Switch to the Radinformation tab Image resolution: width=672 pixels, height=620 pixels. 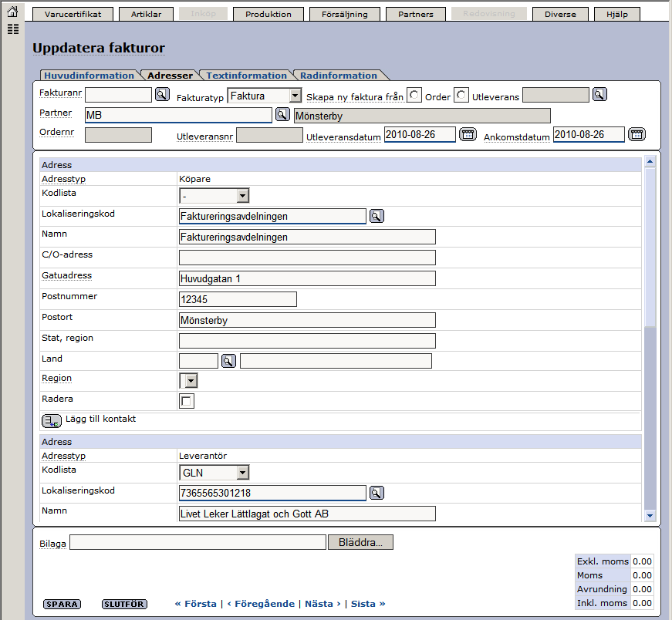pyautogui.click(x=339, y=76)
